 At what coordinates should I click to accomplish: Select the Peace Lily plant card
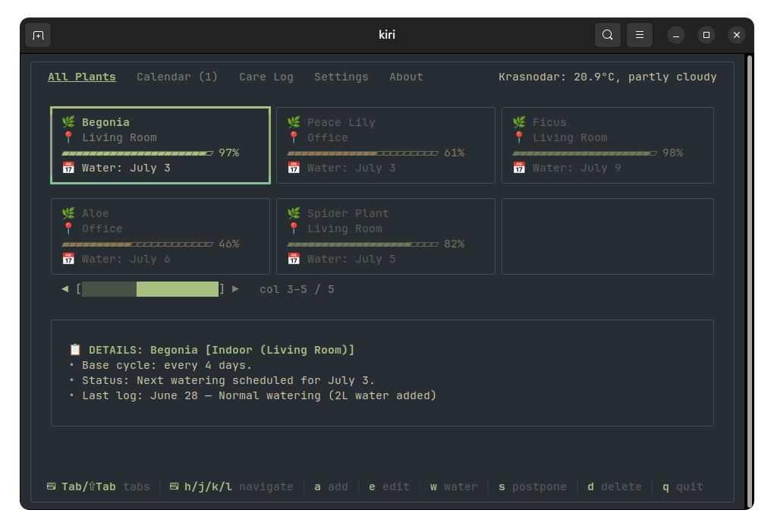(x=385, y=145)
